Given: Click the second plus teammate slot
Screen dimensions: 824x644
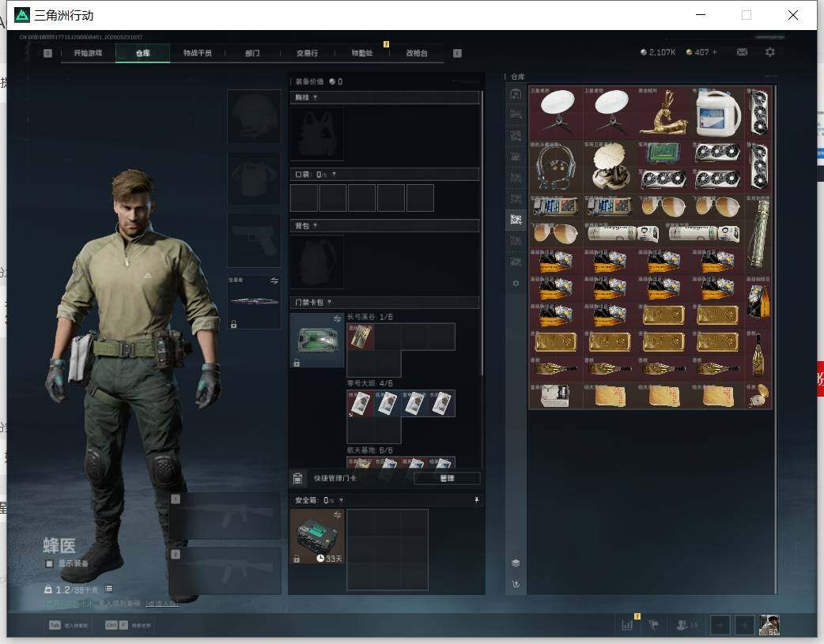Looking at the screenshot, I should tap(745, 625).
